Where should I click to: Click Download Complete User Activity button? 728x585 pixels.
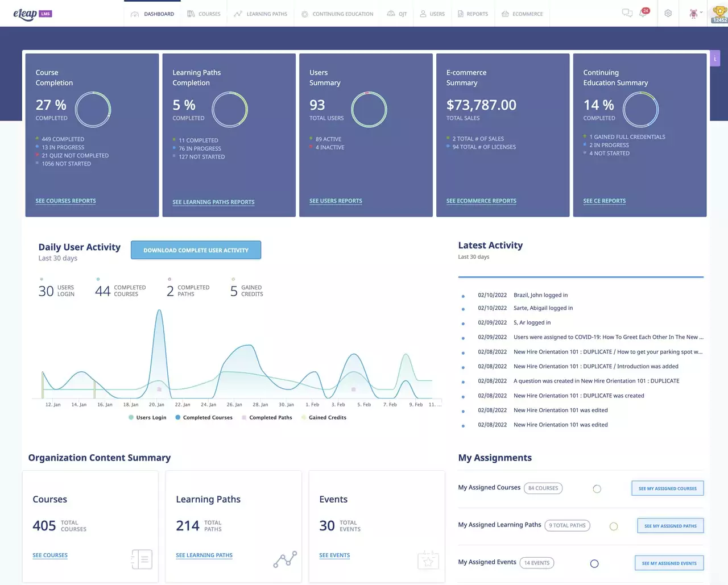(x=196, y=250)
